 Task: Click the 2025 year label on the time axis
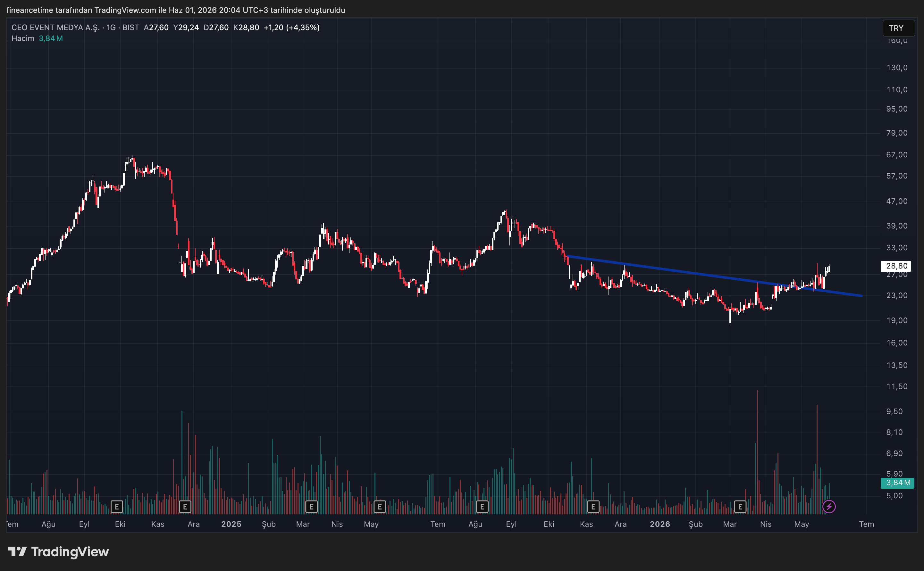click(231, 524)
